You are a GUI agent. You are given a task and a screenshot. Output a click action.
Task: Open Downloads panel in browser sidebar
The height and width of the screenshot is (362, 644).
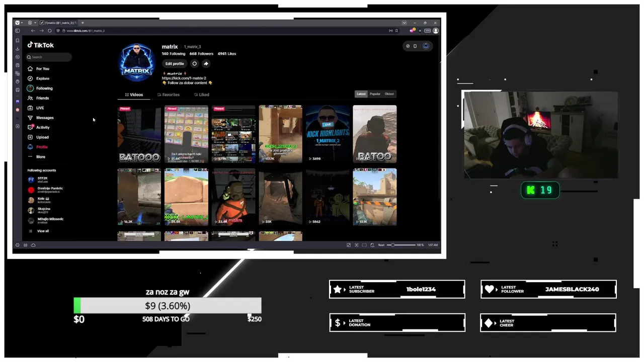point(17,49)
